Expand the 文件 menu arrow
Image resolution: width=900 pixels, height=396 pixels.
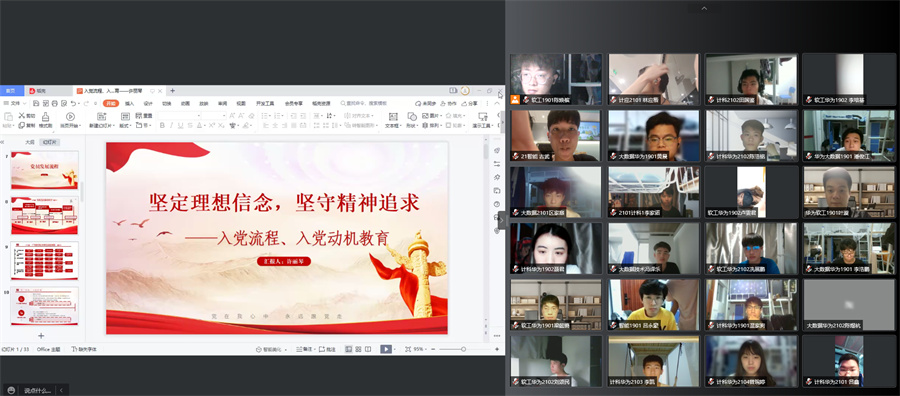click(25, 103)
